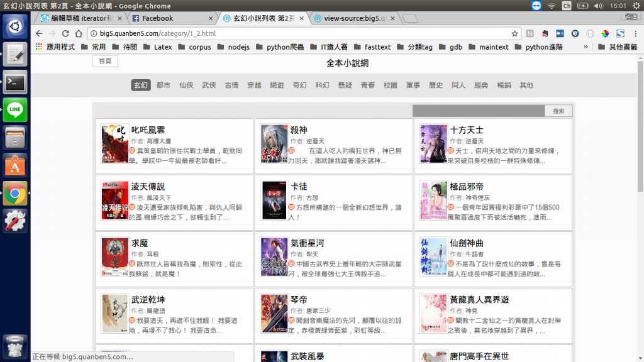Click the N extension icon in Chrome toolbar

[x=530, y=34]
